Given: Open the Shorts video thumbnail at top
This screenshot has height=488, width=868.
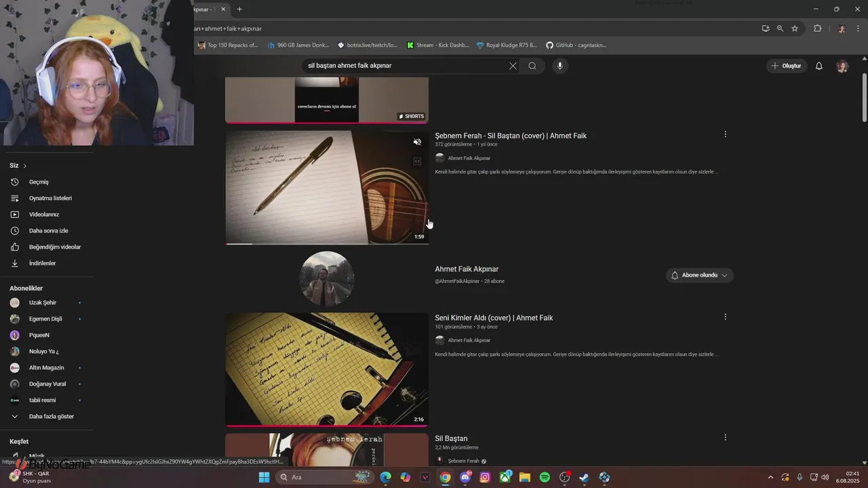Looking at the screenshot, I should (327, 100).
